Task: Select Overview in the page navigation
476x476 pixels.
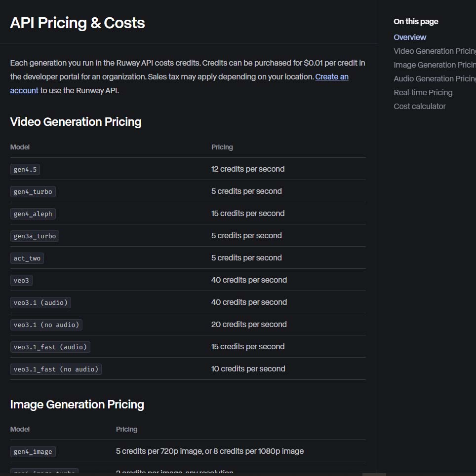Action: [410, 37]
